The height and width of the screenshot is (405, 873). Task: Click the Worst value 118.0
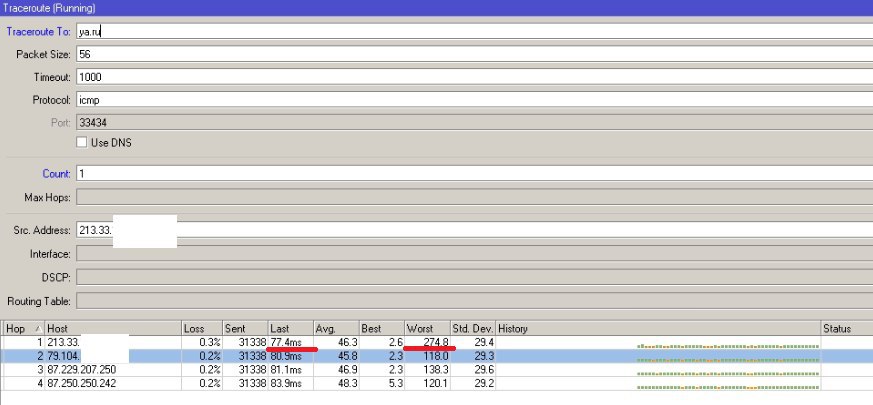[435, 355]
